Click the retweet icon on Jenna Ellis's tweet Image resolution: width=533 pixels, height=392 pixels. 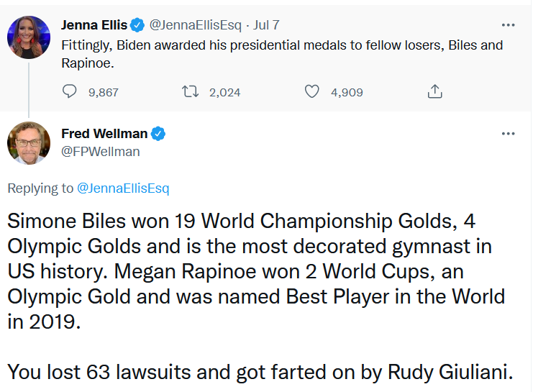click(x=191, y=91)
